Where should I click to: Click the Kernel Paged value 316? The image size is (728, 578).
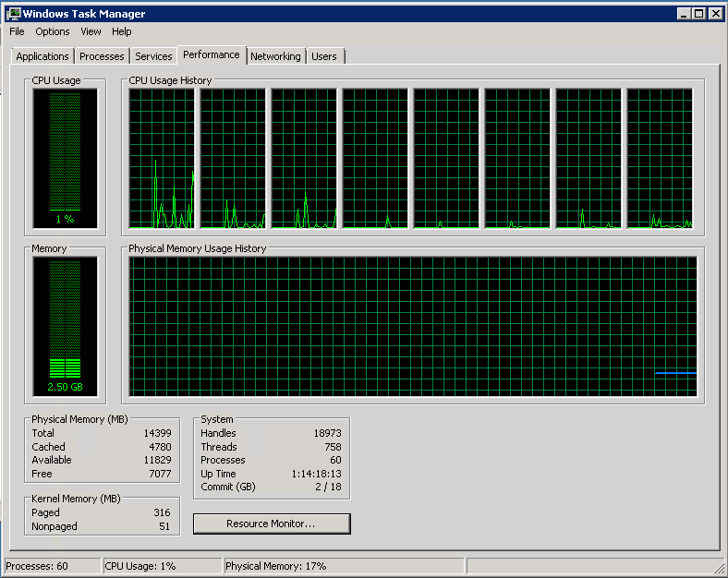point(162,512)
